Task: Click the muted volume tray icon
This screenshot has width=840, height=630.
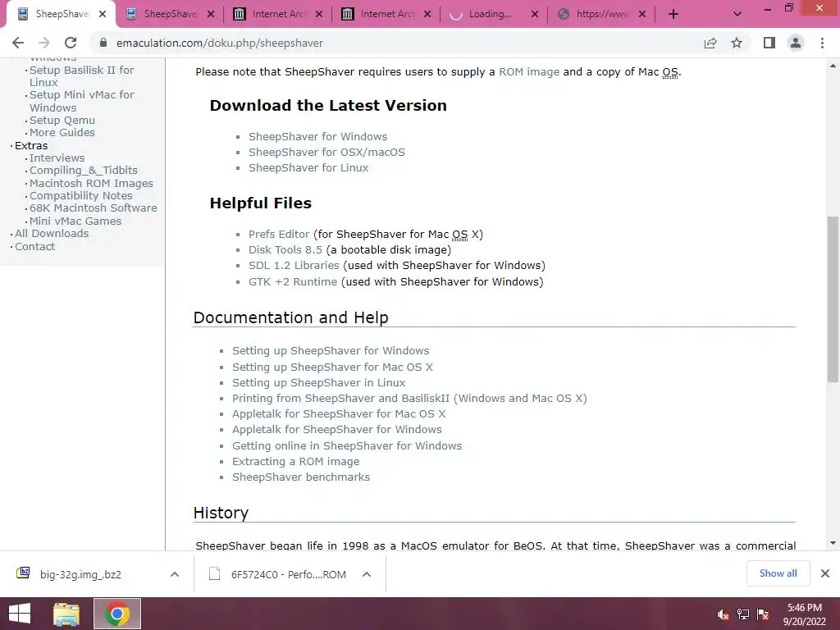Action: (724, 614)
